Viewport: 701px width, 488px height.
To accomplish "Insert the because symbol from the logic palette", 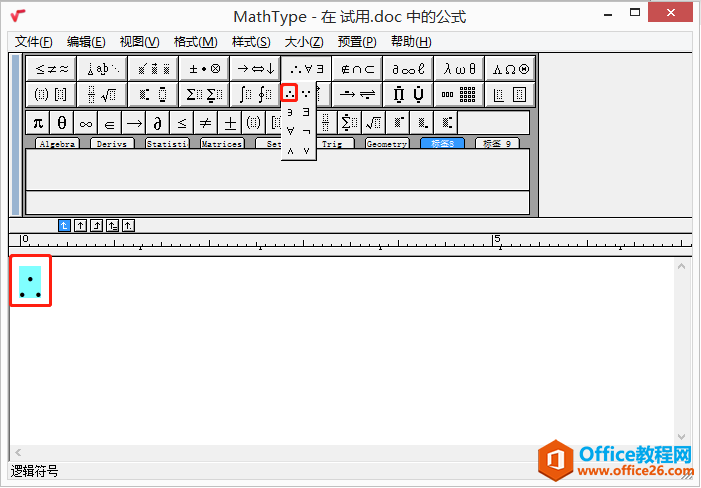I will point(306,93).
